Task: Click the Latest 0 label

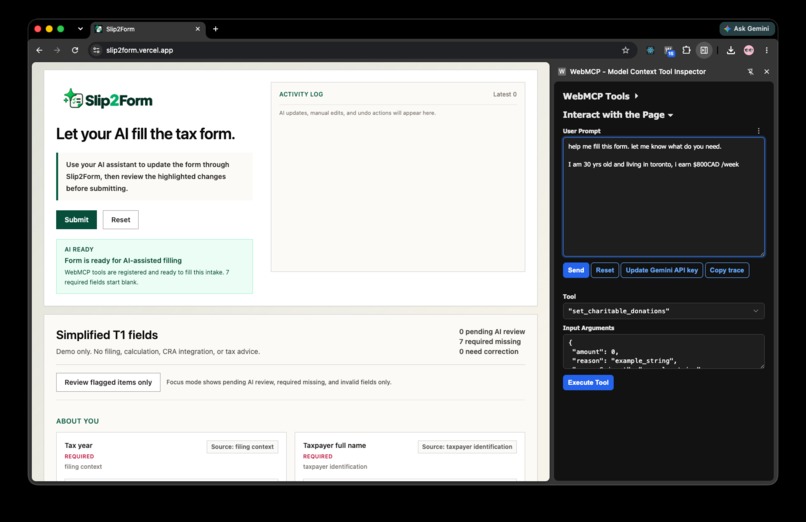Action: coord(505,95)
